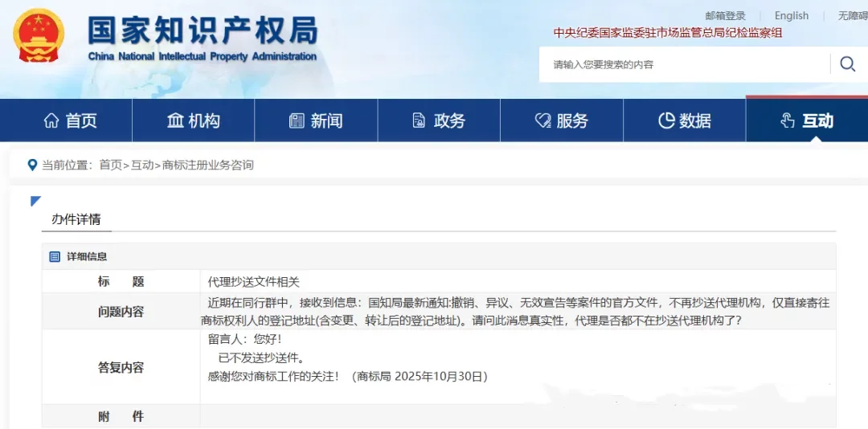Click the government affairs document icon
Viewport: 868px width, 429px height.
click(419, 121)
